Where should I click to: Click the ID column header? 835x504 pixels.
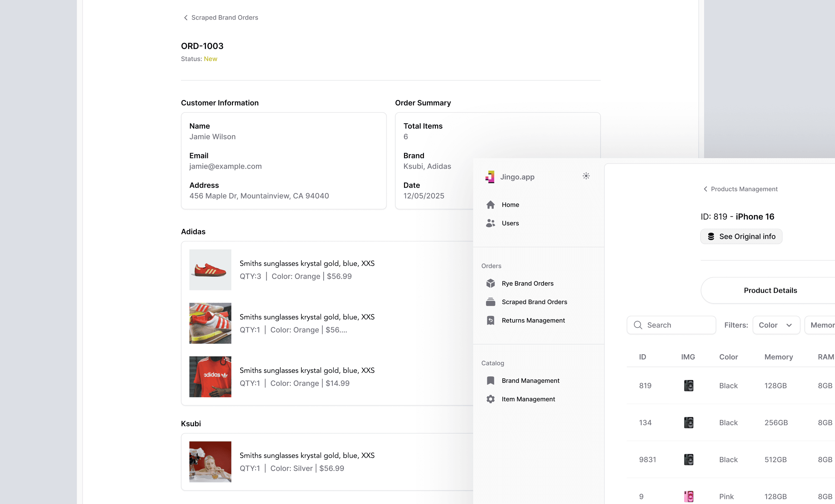[642, 357]
